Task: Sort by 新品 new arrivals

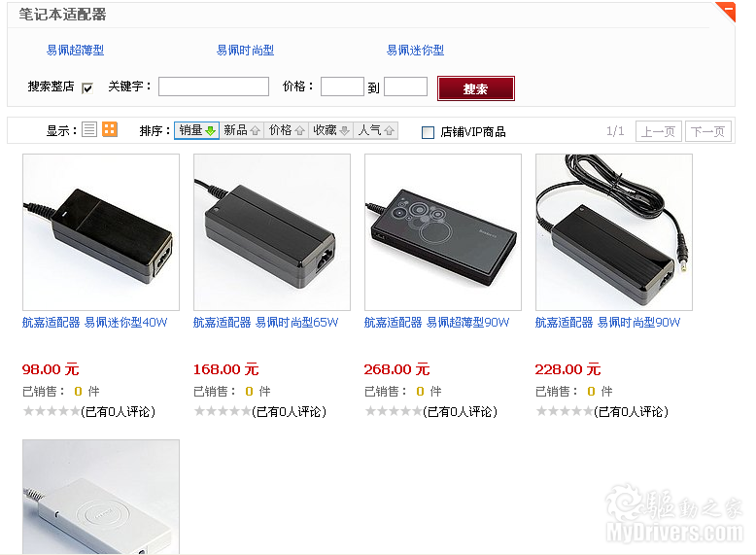Action: [242, 130]
